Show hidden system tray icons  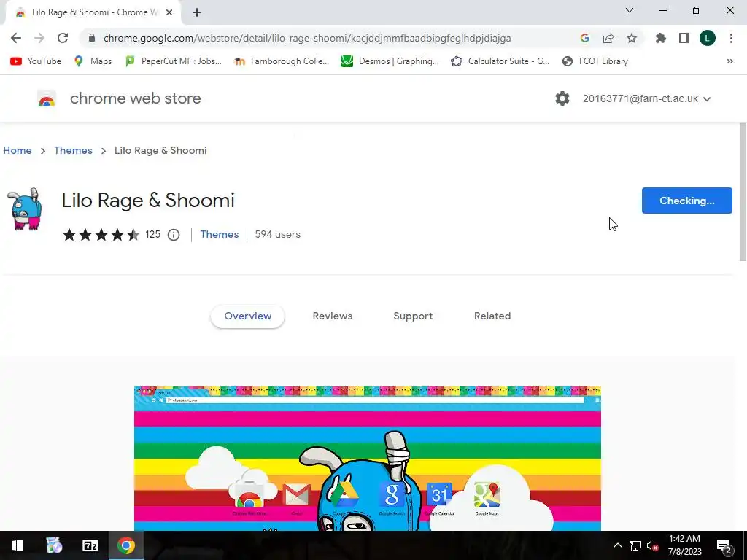tap(617, 545)
